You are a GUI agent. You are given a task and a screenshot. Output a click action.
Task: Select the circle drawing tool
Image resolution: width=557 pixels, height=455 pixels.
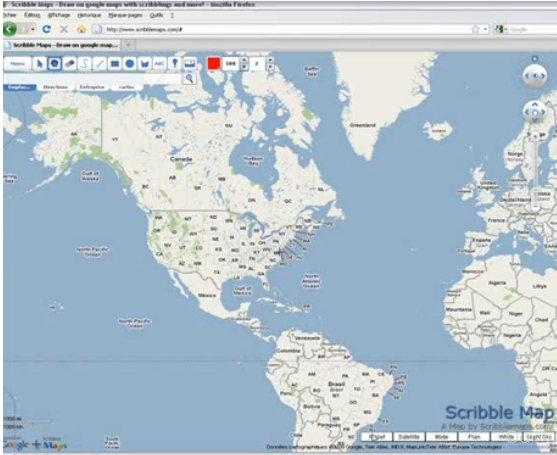(x=130, y=64)
